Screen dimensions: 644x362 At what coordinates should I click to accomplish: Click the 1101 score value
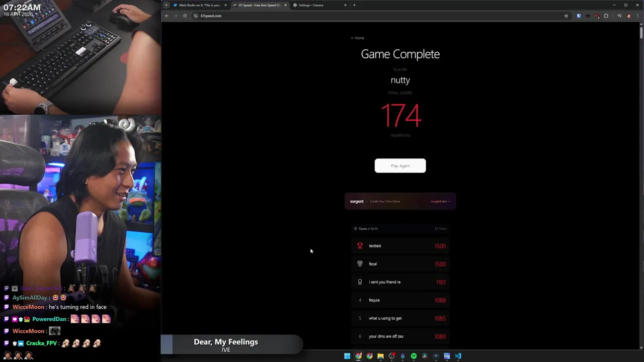[441, 282]
